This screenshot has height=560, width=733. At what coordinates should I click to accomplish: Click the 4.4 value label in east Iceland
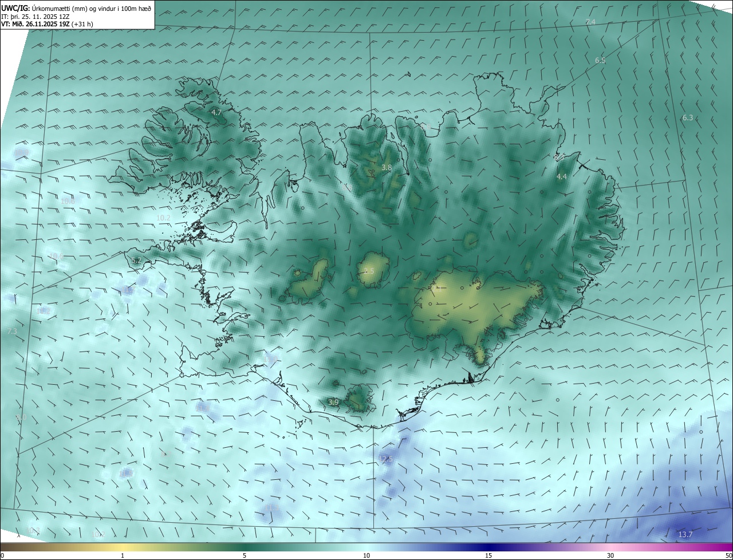click(x=562, y=177)
